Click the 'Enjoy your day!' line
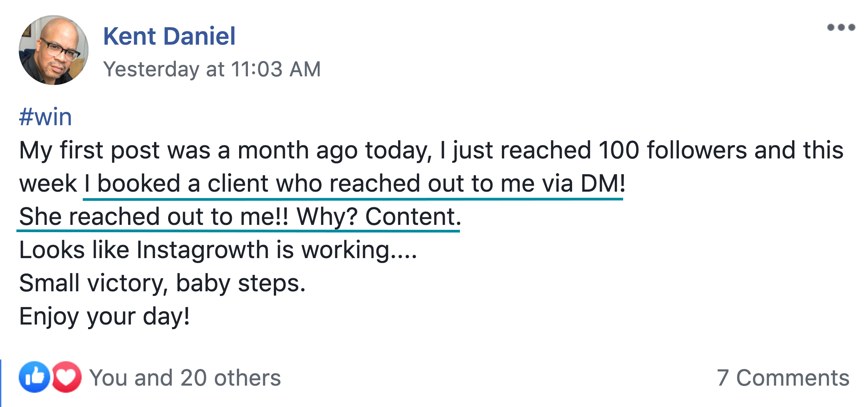The image size is (868, 407). 104,317
